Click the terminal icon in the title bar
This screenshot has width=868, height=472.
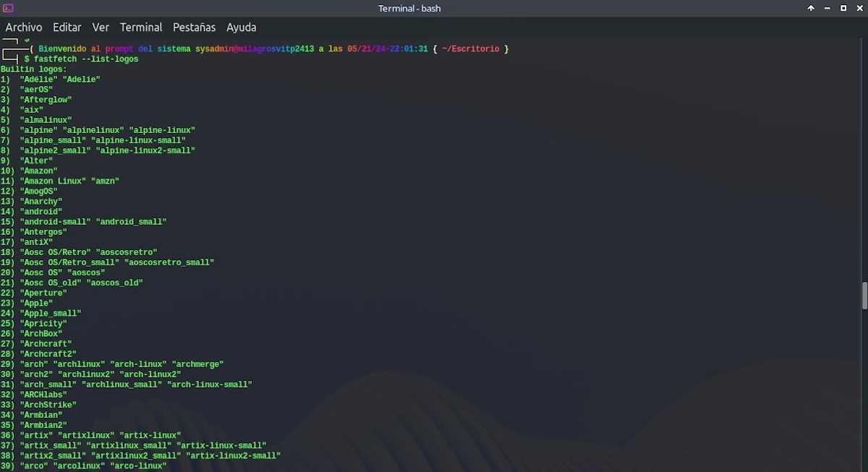(9, 8)
